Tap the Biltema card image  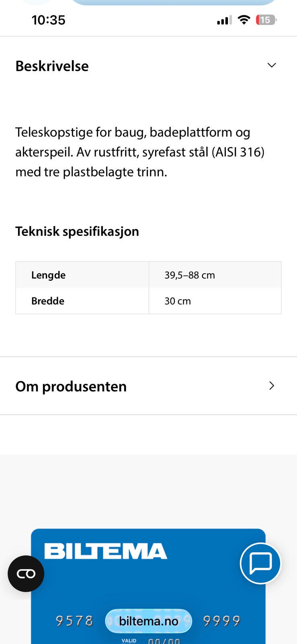[x=148, y=586]
